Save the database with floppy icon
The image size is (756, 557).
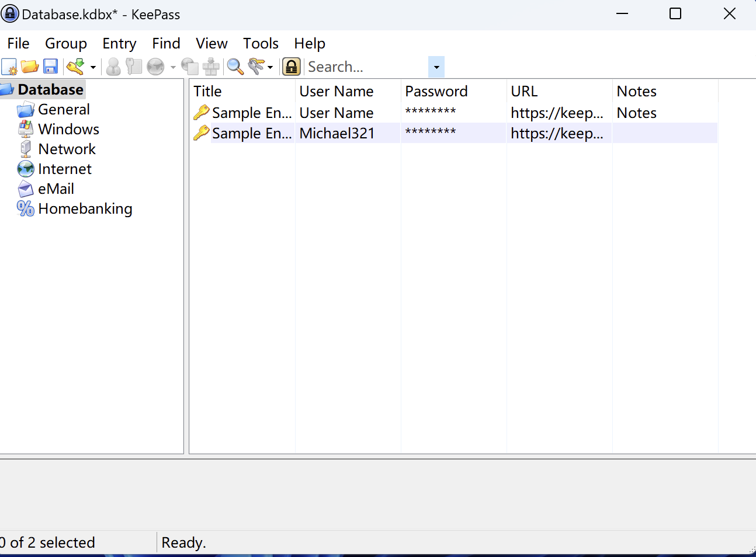click(x=51, y=67)
